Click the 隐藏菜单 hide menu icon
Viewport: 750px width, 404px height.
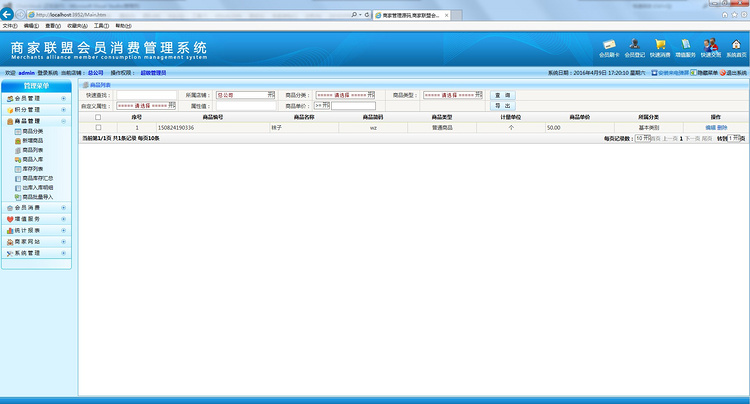[x=693, y=73]
